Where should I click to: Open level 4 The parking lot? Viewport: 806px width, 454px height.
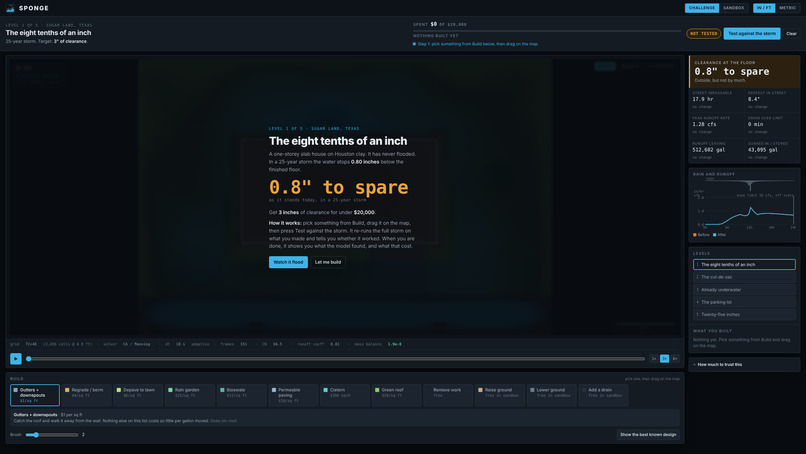[744, 302]
